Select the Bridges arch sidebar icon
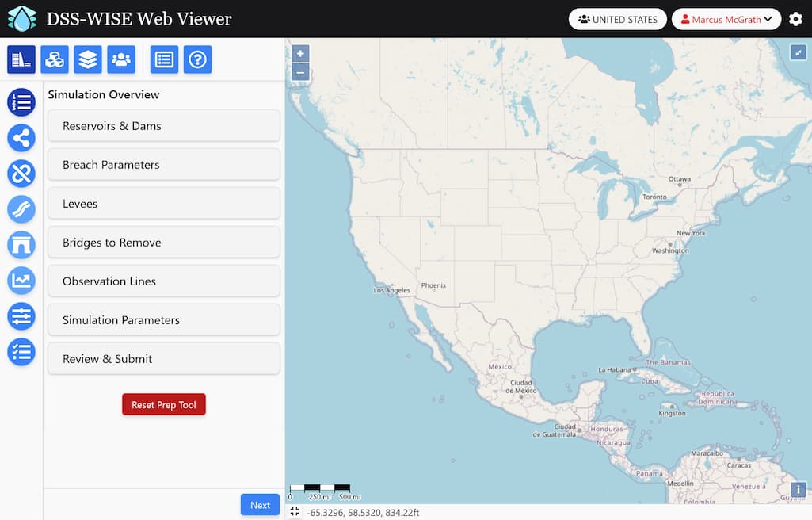 tap(21, 245)
